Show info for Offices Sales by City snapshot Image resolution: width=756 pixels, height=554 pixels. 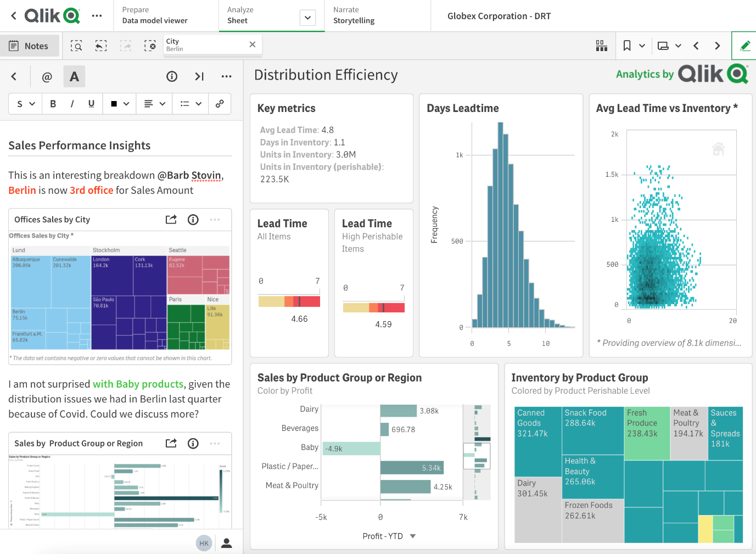coord(193,220)
